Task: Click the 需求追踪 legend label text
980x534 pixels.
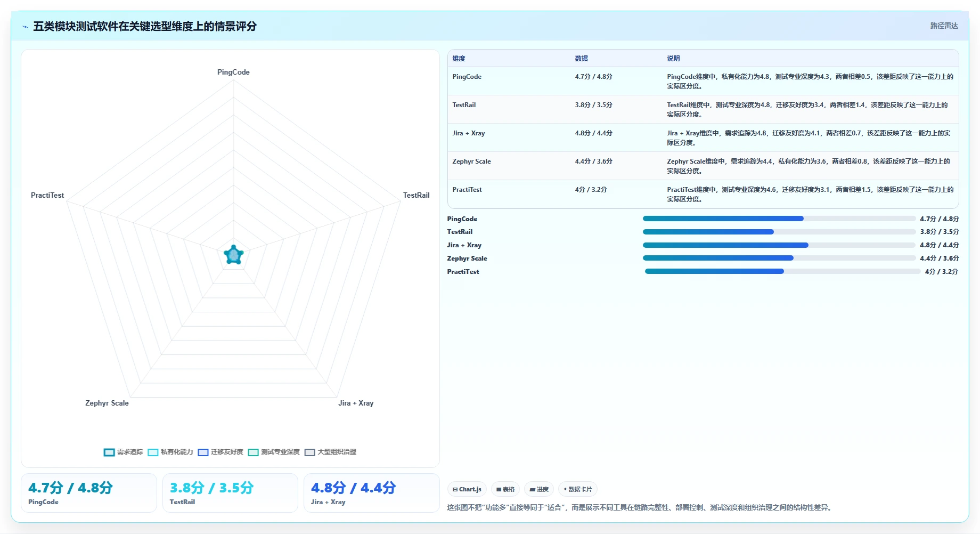Action: click(130, 452)
